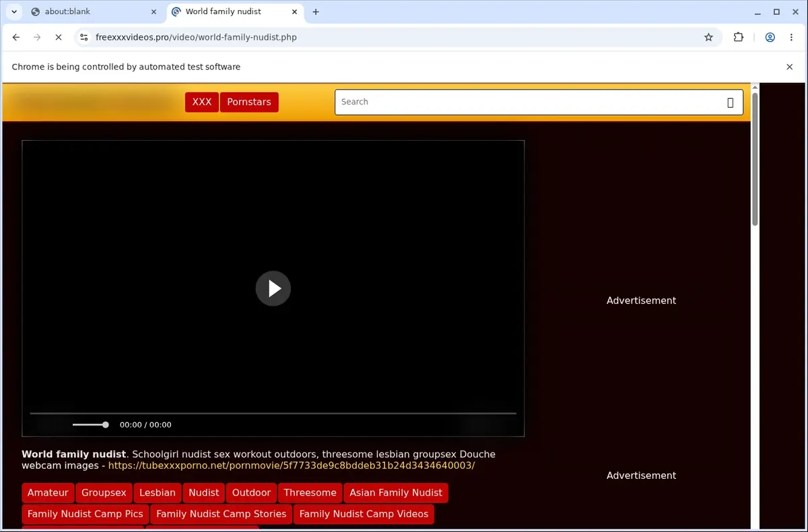Minimize the Chrome window
The image size is (808, 532).
coord(758,11)
